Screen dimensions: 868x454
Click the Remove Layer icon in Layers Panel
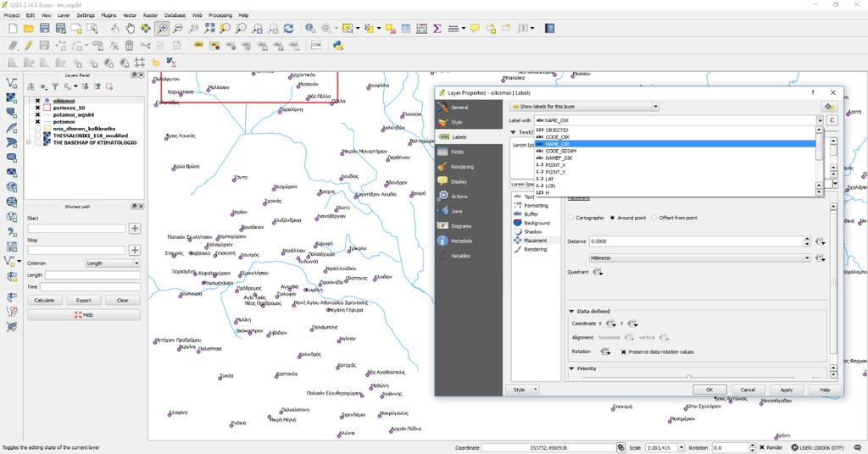tap(109, 86)
